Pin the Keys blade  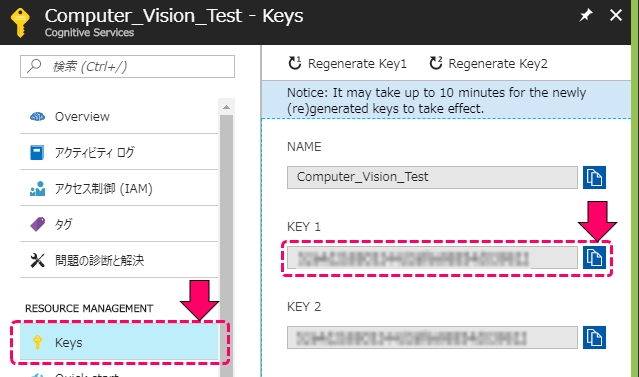(x=586, y=15)
